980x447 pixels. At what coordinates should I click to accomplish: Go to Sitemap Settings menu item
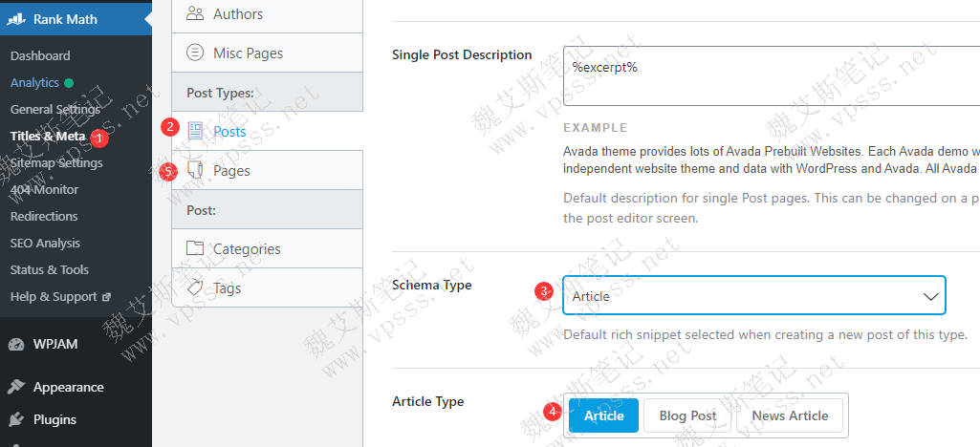(x=56, y=162)
